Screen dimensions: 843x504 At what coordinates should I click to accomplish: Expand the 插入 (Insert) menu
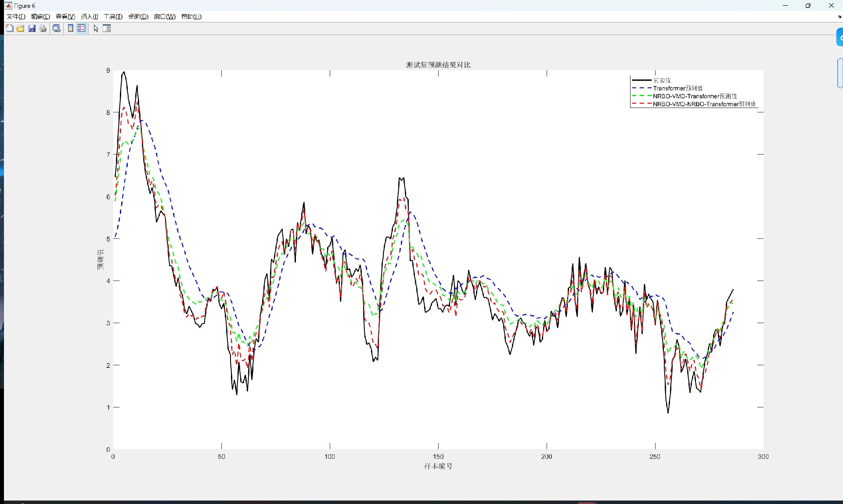(x=89, y=17)
